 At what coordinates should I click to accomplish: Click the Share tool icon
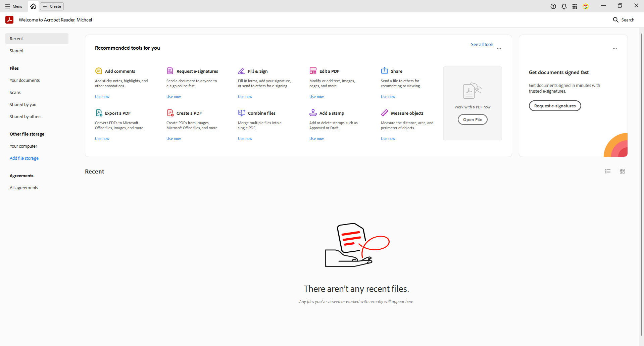tap(385, 71)
